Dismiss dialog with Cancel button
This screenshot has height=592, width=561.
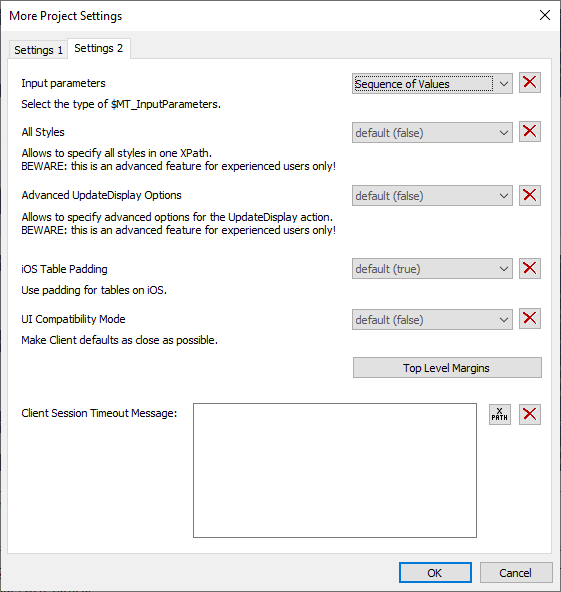coord(516,573)
